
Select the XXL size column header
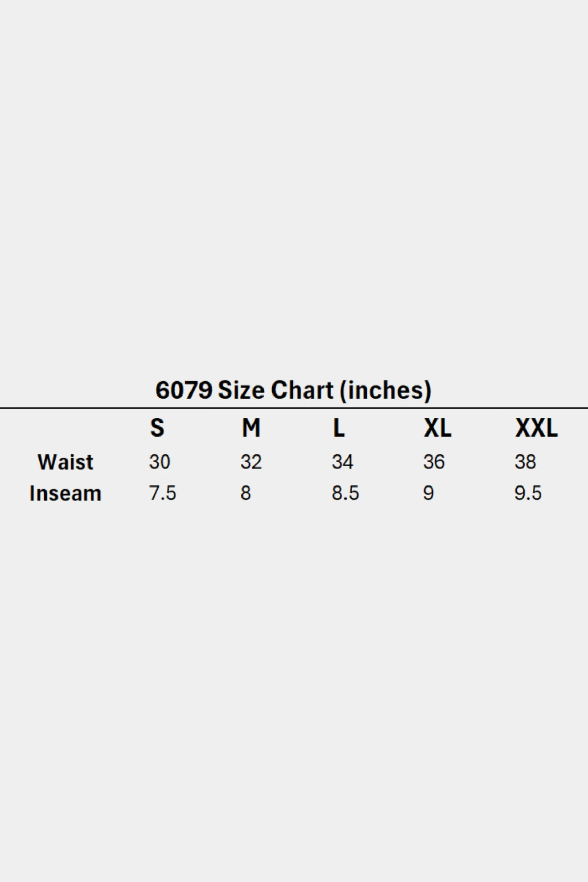click(537, 428)
